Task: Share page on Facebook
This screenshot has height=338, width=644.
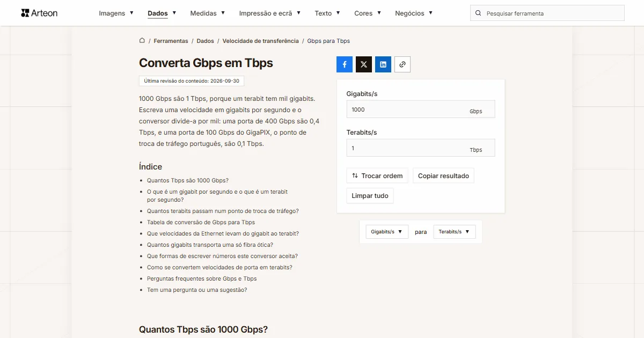Action: click(x=345, y=64)
